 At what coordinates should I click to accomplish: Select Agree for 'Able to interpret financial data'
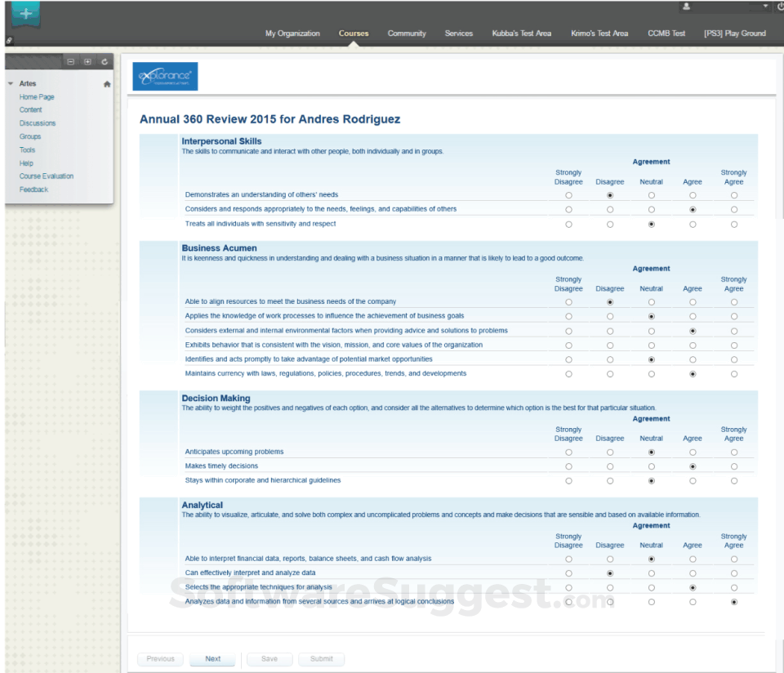[x=693, y=559]
